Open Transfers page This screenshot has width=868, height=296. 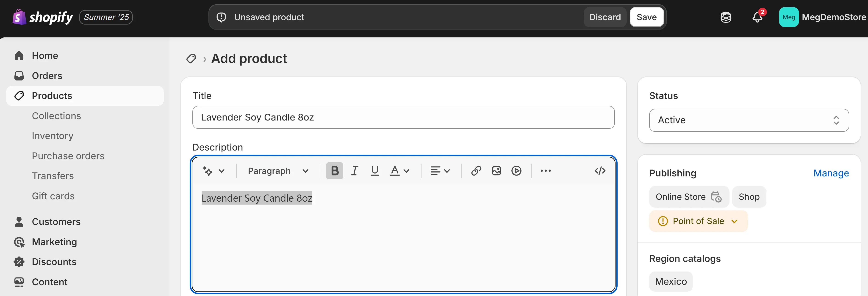pos(53,176)
